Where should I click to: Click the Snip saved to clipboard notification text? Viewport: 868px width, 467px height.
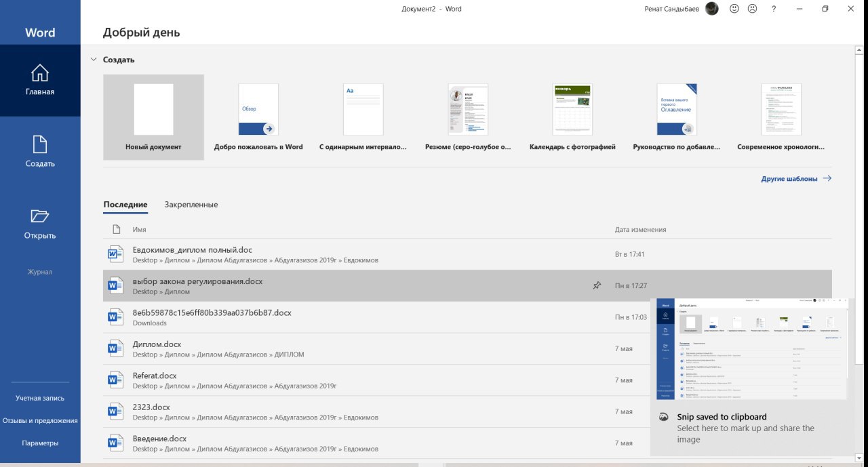(722, 417)
